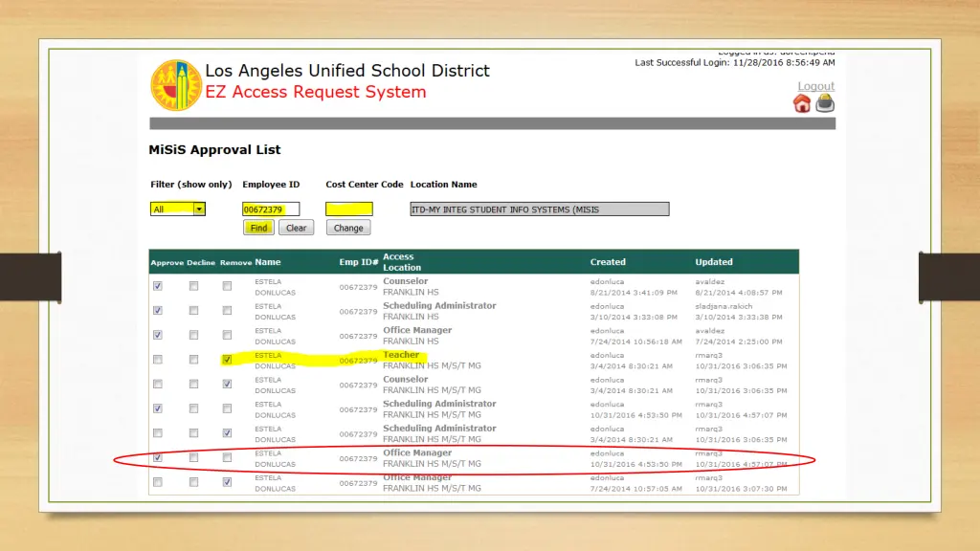The image size is (980, 551).
Task: Uncheck Approve for Scheduling Administrator at FRANKLIN HS
Action: (x=158, y=311)
